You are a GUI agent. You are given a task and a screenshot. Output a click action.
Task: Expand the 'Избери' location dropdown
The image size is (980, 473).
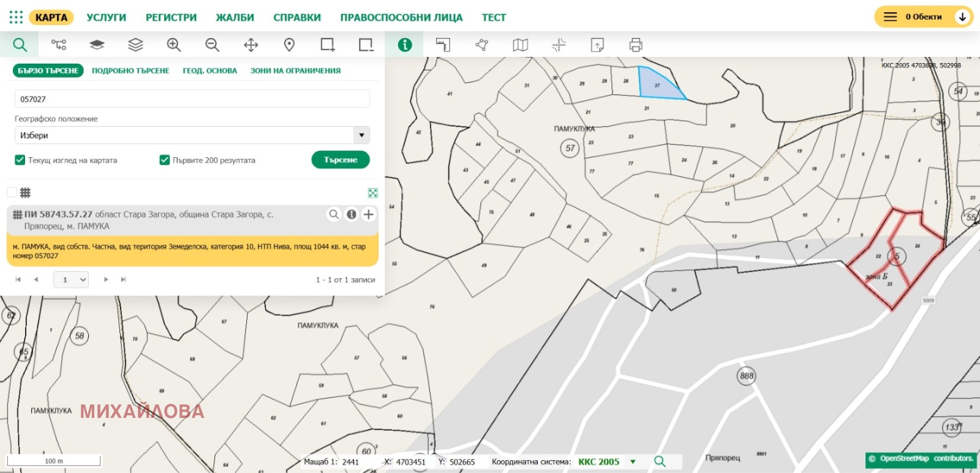tap(361, 135)
